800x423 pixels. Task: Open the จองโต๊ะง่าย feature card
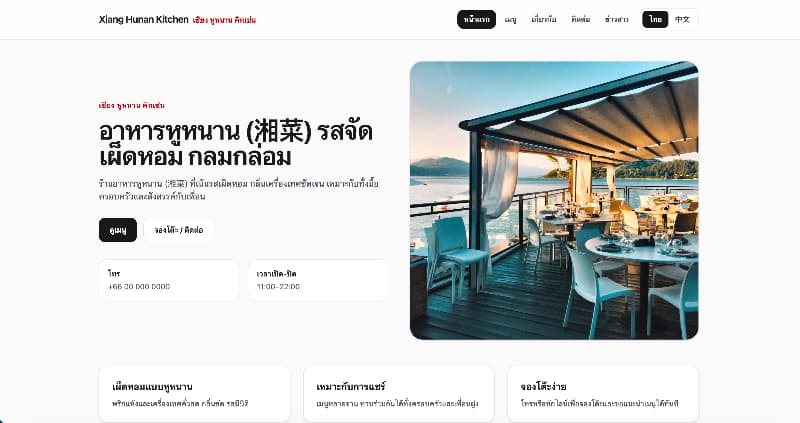[603, 393]
